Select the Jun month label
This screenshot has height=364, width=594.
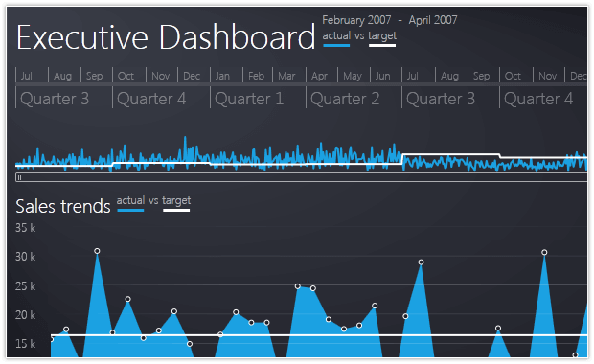coord(382,76)
